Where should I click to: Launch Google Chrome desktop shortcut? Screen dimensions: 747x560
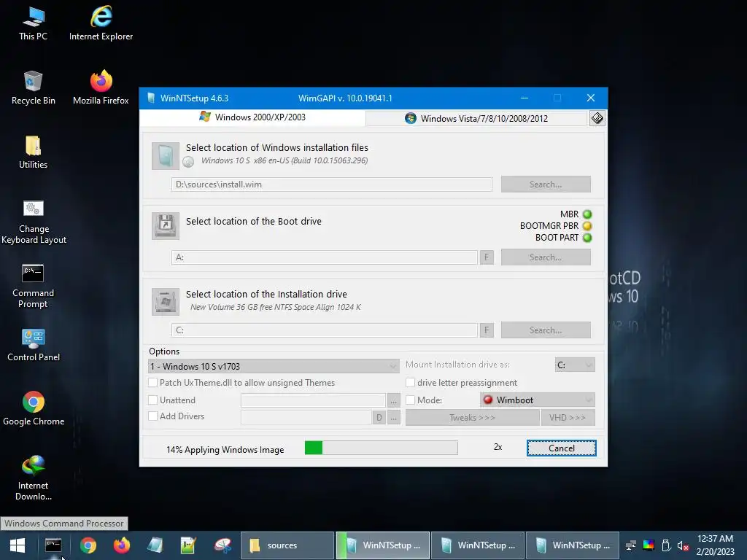pyautogui.click(x=34, y=408)
